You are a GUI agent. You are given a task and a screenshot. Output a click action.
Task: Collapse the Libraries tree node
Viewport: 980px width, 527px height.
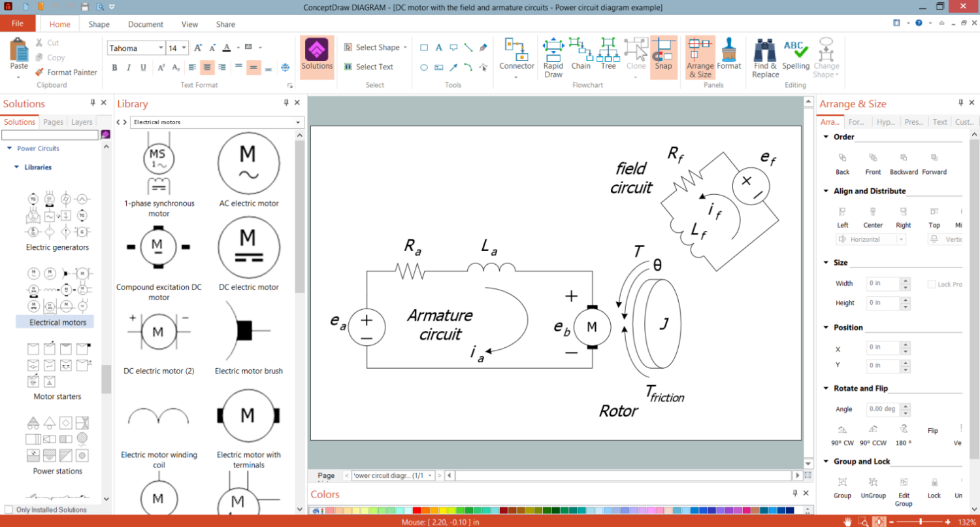[18, 167]
